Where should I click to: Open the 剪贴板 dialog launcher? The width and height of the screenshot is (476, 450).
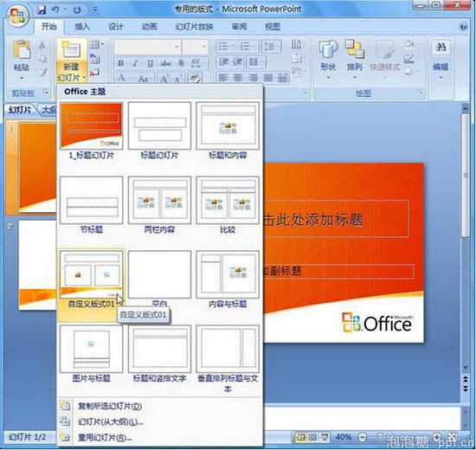click(46, 92)
